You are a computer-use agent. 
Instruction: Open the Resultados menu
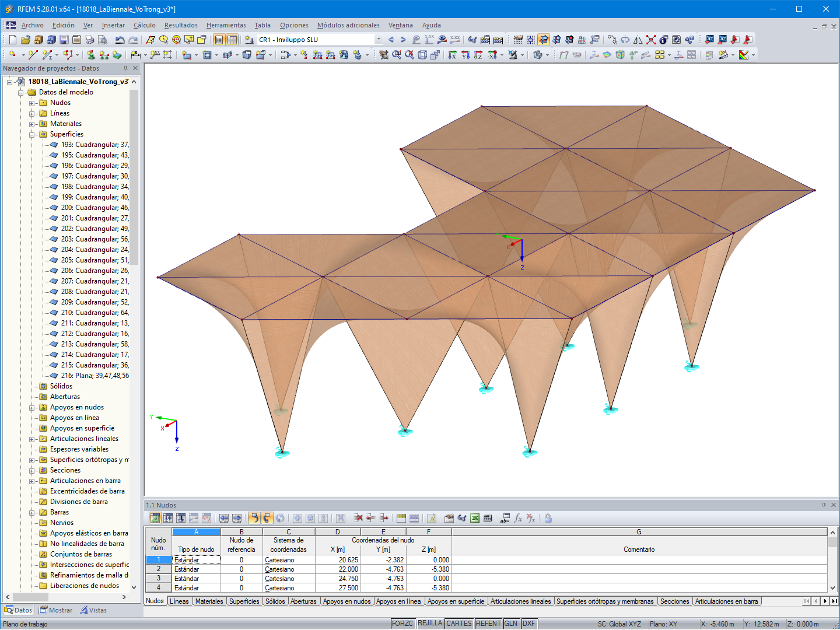click(x=180, y=25)
